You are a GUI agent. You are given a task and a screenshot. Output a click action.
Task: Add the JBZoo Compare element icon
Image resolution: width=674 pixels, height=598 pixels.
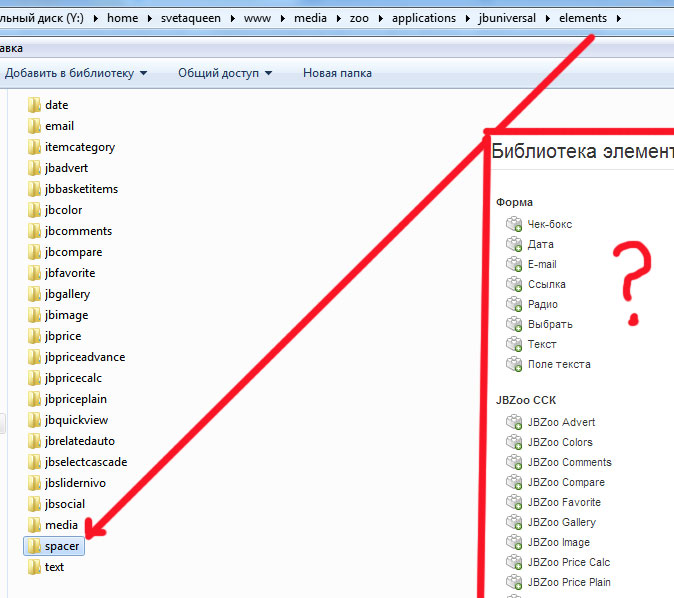click(x=514, y=482)
